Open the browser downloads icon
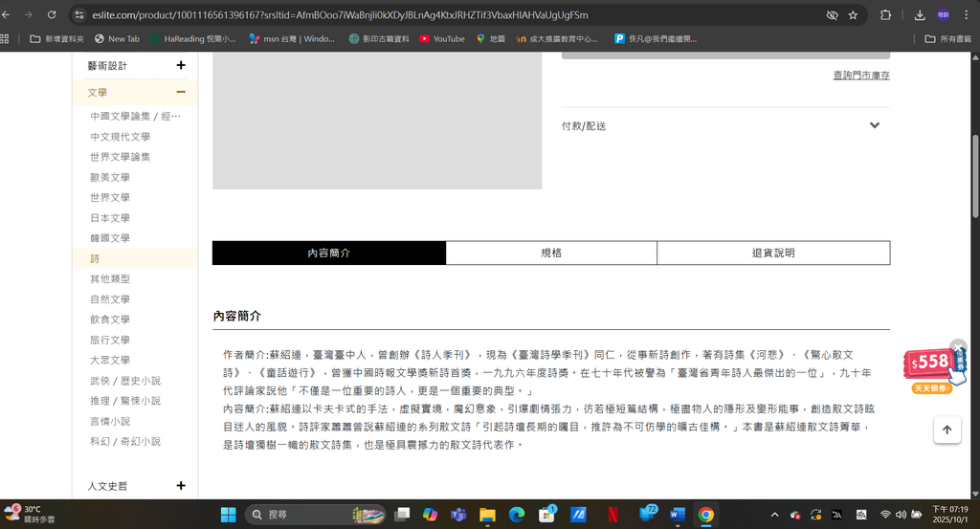The height and width of the screenshot is (529, 980). click(919, 15)
